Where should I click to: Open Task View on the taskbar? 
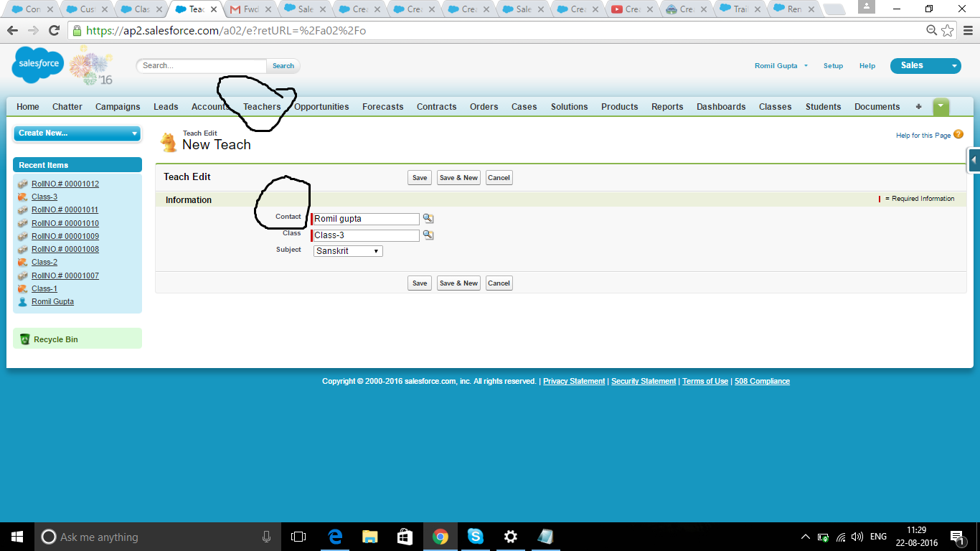pos(298,537)
